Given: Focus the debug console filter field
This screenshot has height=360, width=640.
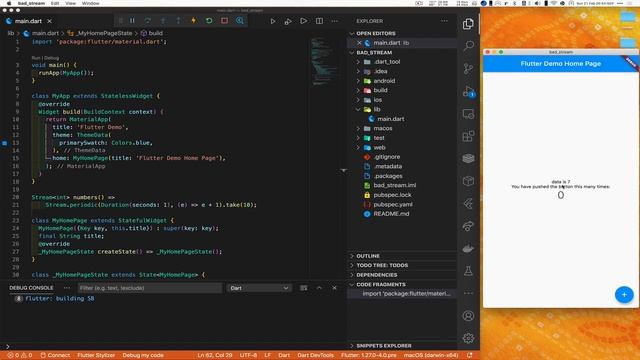Looking at the screenshot, I should click(x=149, y=288).
